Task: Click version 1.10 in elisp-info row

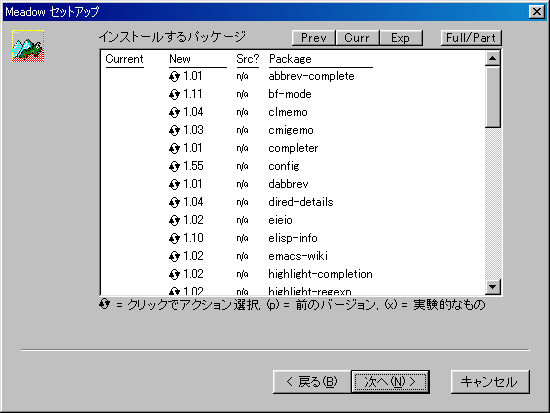Action: coord(193,238)
